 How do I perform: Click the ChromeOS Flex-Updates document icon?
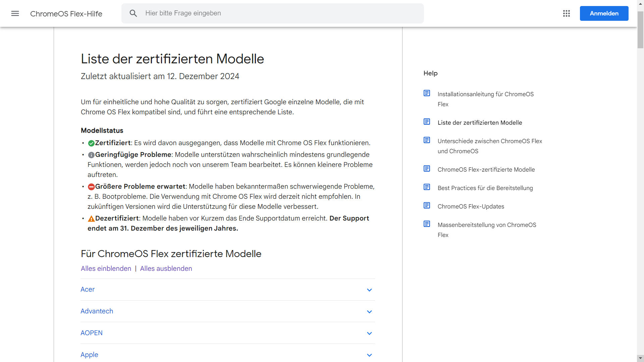[427, 205]
